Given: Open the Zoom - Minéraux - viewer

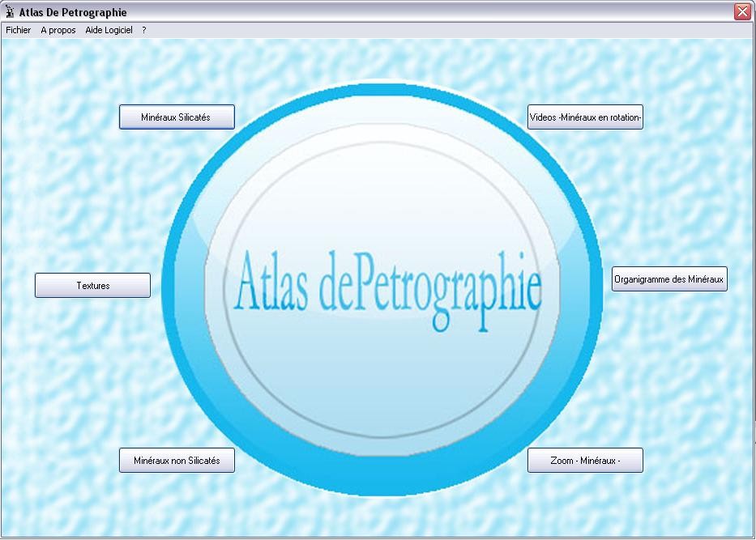Looking at the screenshot, I should point(585,461).
